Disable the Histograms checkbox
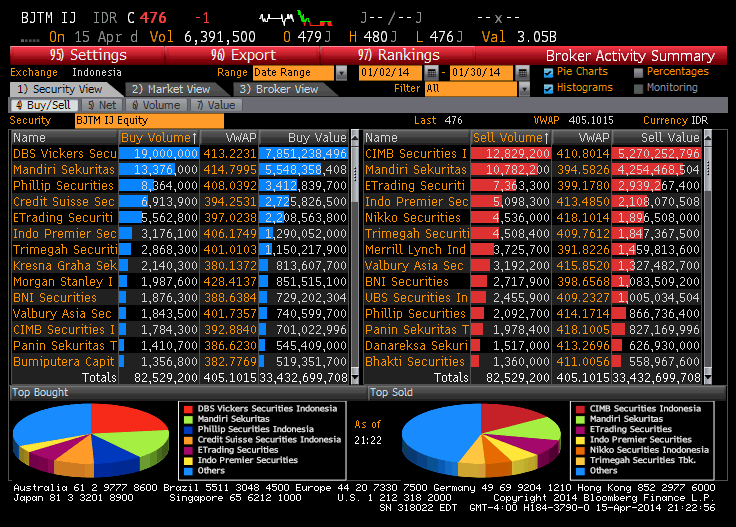This screenshot has width=736, height=527. 549,88
